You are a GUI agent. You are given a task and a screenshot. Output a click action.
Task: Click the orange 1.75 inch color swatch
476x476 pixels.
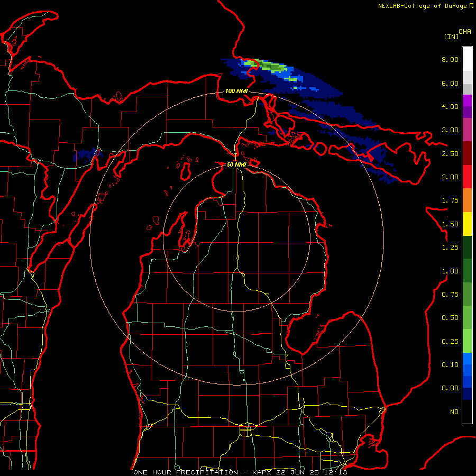pos(467,200)
